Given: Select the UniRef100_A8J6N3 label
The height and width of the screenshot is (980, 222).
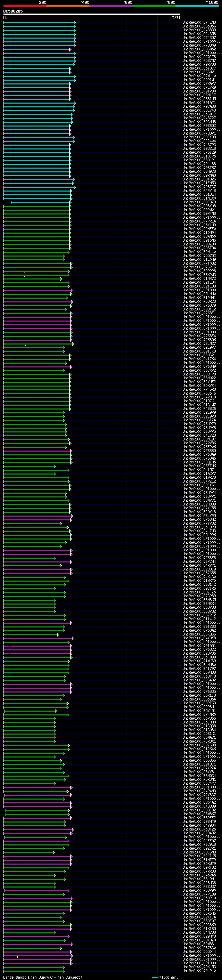Looking at the screenshot, I should [199, 852].
